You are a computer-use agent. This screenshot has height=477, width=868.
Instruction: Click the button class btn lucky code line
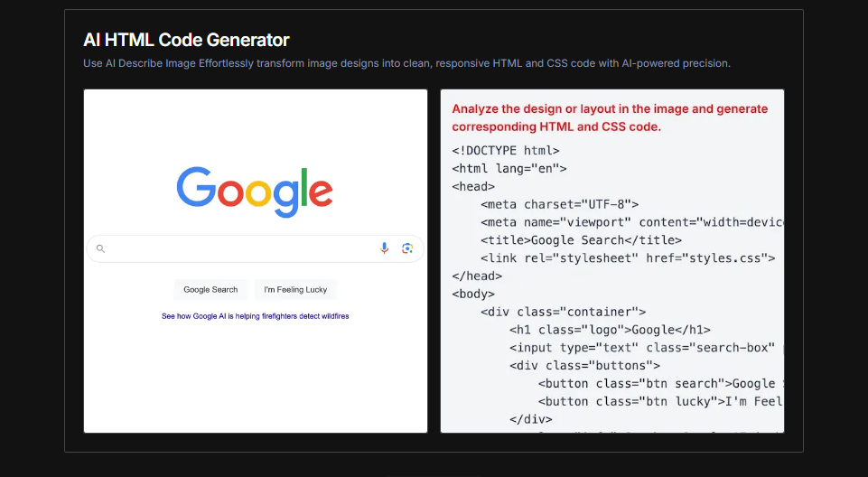coord(660,401)
